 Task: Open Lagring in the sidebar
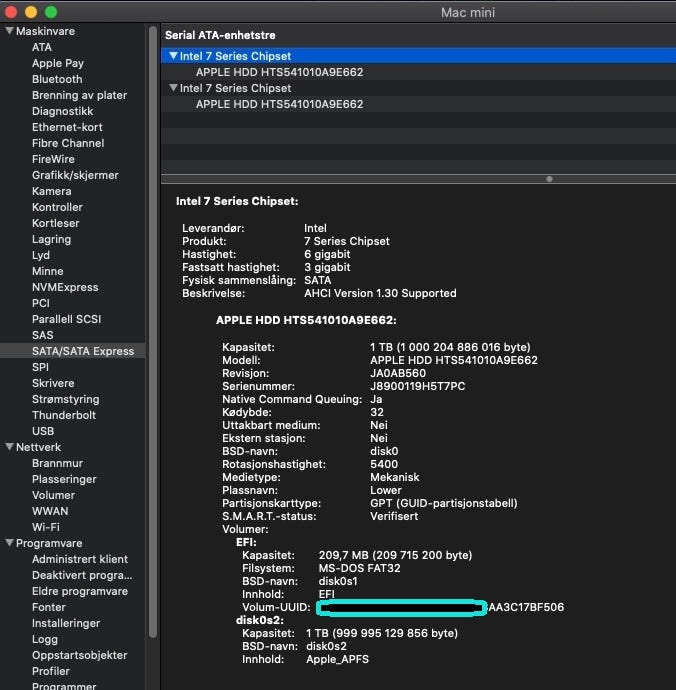pos(51,239)
